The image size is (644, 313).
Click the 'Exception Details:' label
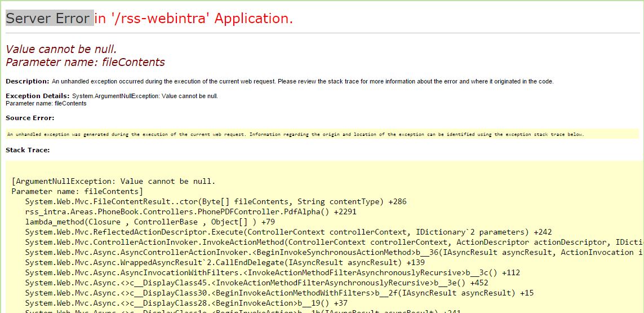37,96
